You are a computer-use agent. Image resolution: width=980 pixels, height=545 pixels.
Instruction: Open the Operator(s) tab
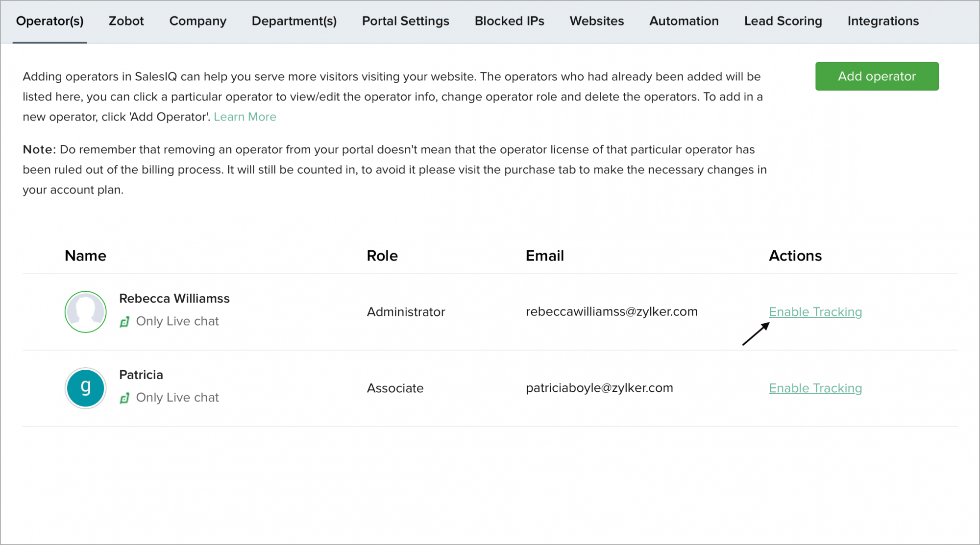click(50, 21)
